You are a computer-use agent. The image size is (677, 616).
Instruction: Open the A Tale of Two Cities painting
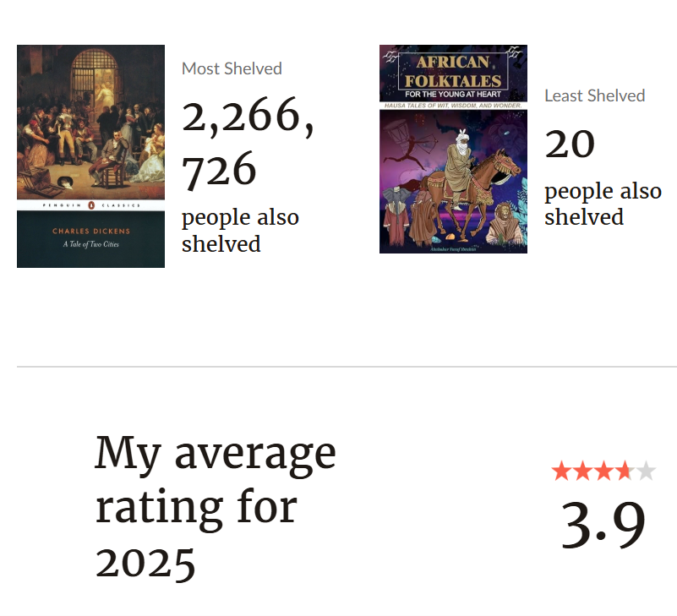tap(90, 121)
